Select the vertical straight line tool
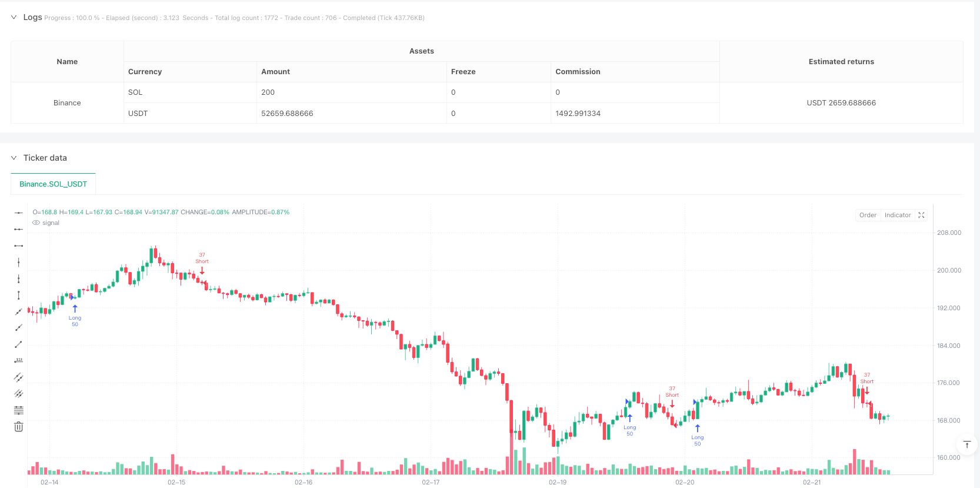 pos(18,262)
